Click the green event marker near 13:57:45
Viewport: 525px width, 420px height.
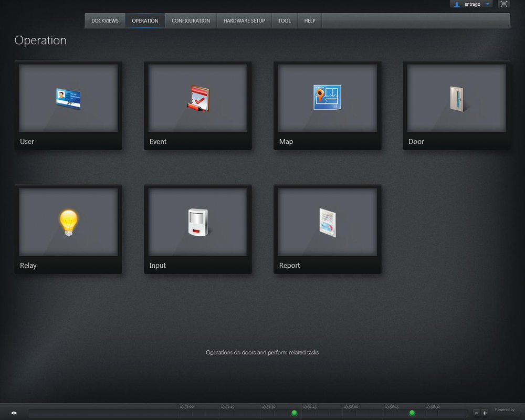pyautogui.click(x=294, y=413)
